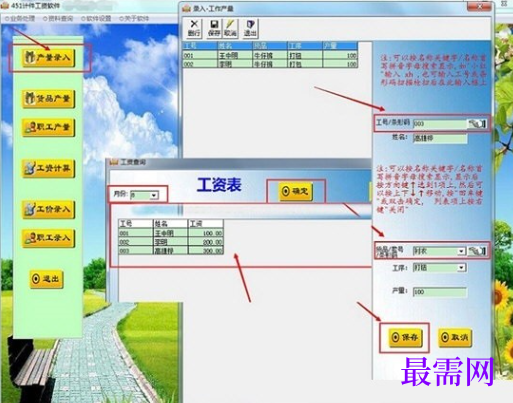Open the 关于软件 menu
The width and height of the screenshot is (513, 403).
(x=134, y=19)
